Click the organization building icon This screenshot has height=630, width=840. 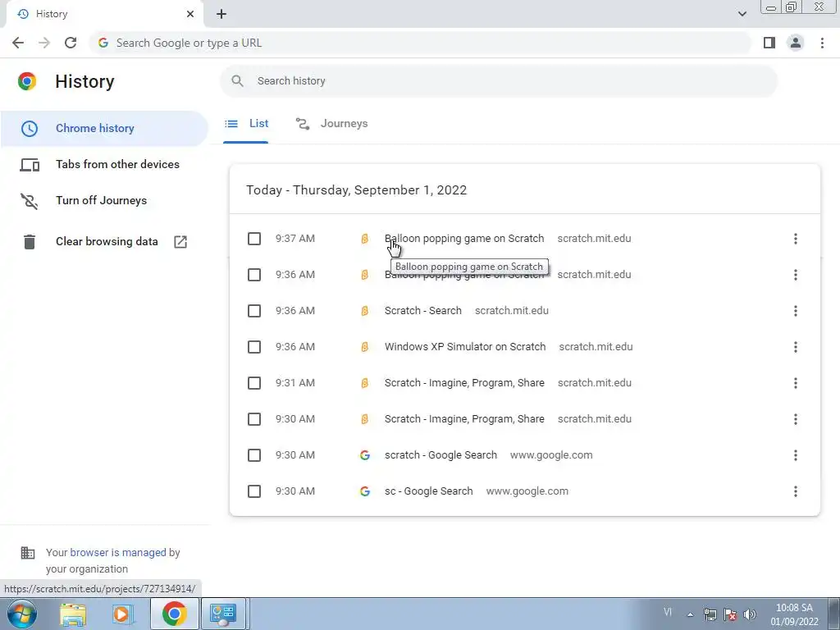click(x=27, y=553)
